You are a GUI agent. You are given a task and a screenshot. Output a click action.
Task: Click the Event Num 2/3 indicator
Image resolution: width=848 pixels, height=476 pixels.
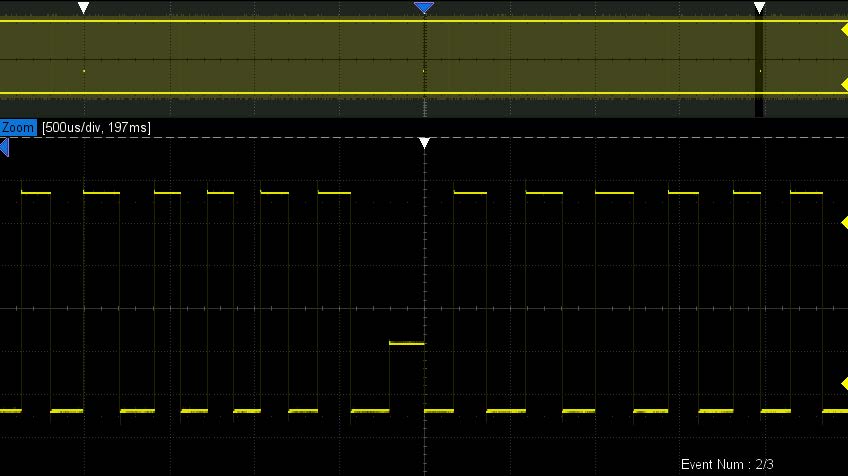coord(727,464)
